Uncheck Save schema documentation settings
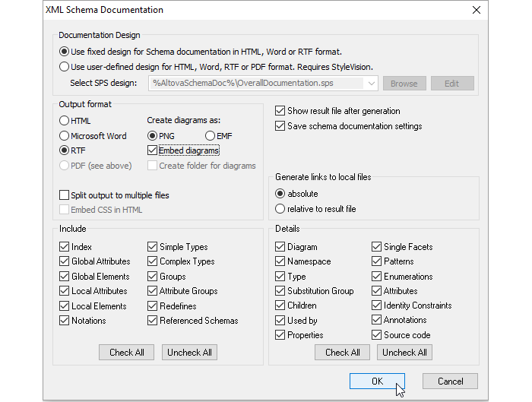The height and width of the screenshot is (402, 532). (x=280, y=125)
